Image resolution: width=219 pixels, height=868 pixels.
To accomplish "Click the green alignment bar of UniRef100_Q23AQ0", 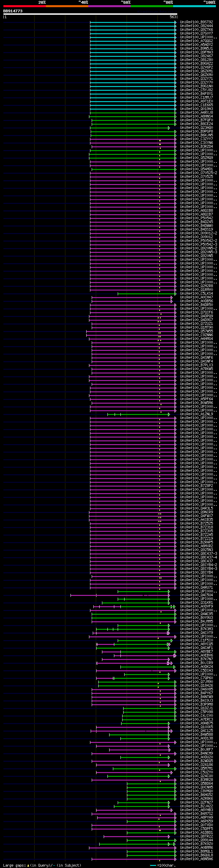I will point(130,127).
